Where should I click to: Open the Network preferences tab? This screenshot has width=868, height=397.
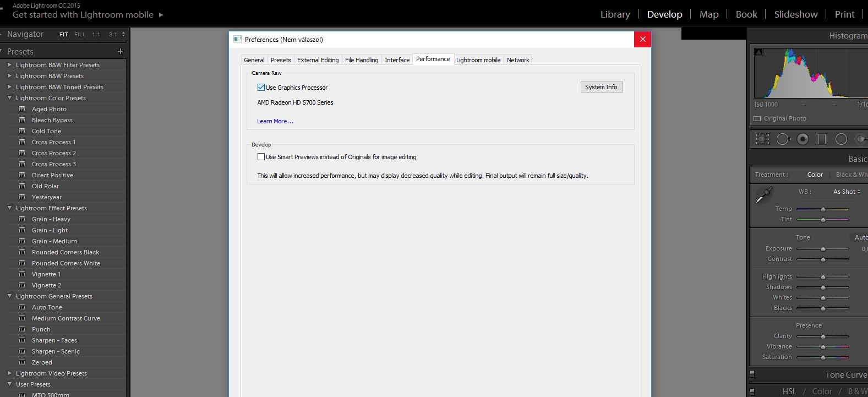(x=518, y=60)
